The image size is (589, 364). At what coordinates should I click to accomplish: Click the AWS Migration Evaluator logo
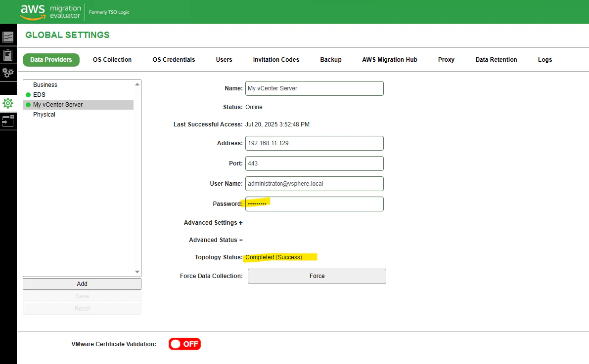[50, 12]
